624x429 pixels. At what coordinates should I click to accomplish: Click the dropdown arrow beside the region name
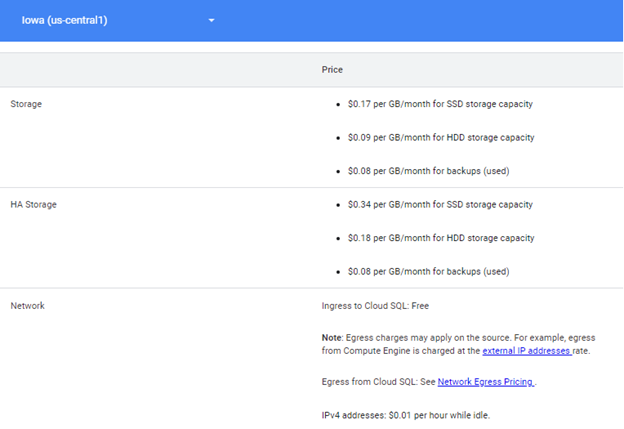tap(211, 20)
